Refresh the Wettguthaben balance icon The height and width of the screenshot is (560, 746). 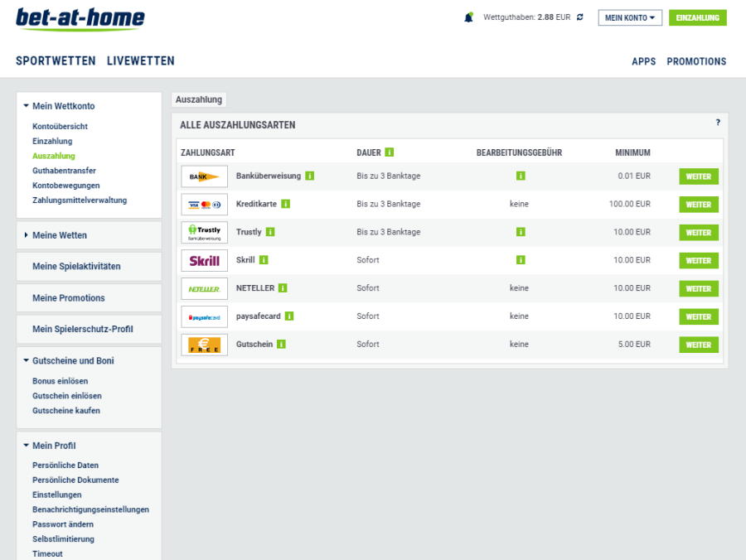[x=579, y=17]
